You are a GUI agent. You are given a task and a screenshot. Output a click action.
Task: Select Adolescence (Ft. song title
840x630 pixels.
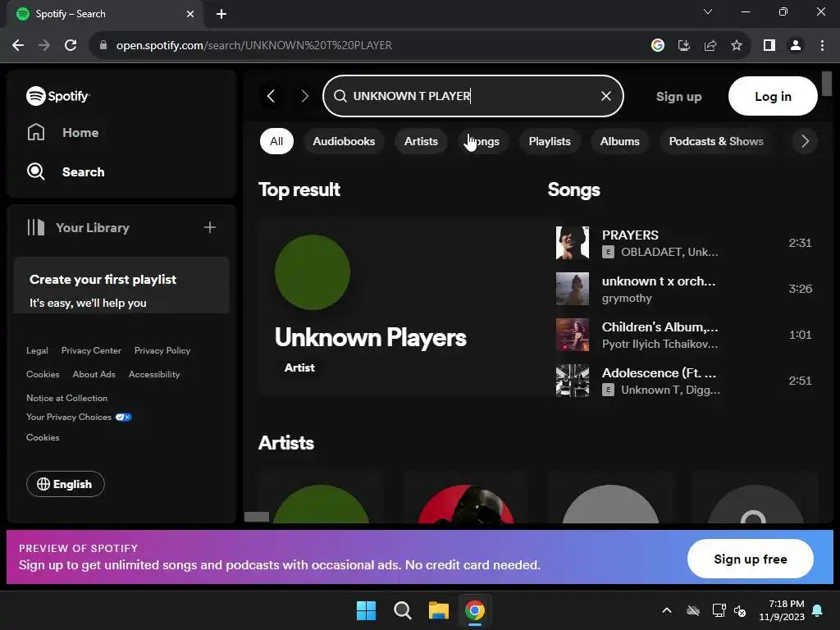(x=659, y=373)
